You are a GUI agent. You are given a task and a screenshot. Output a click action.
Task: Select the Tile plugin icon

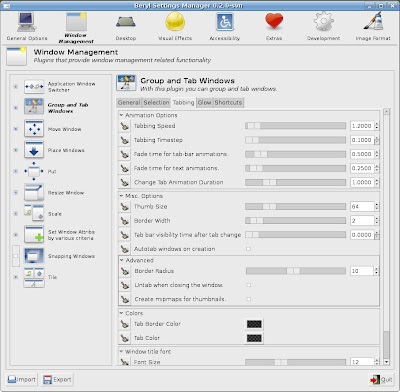click(x=34, y=277)
